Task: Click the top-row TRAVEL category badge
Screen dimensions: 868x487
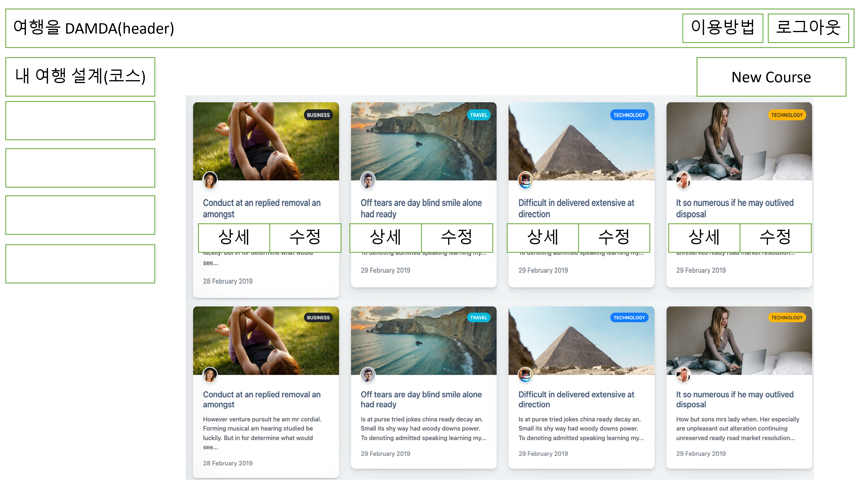Action: tap(478, 115)
